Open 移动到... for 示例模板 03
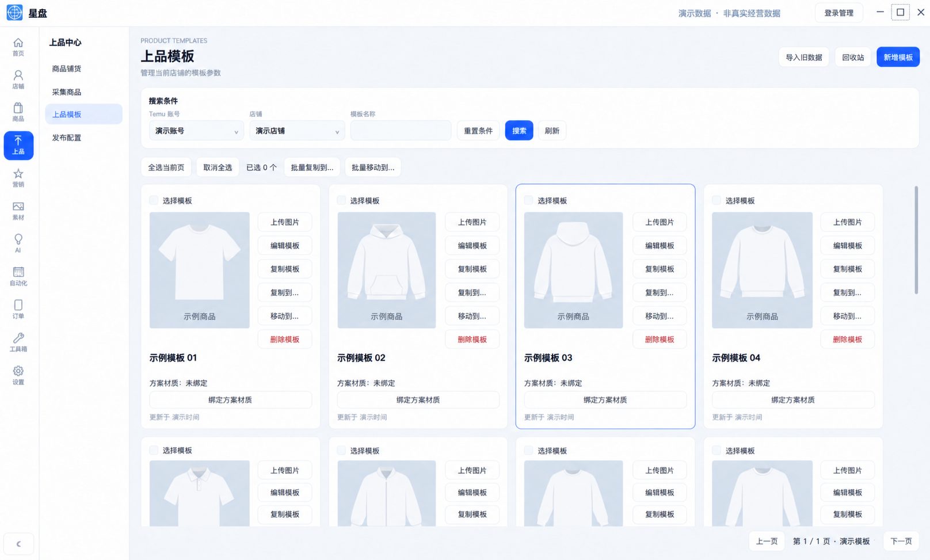 (660, 316)
